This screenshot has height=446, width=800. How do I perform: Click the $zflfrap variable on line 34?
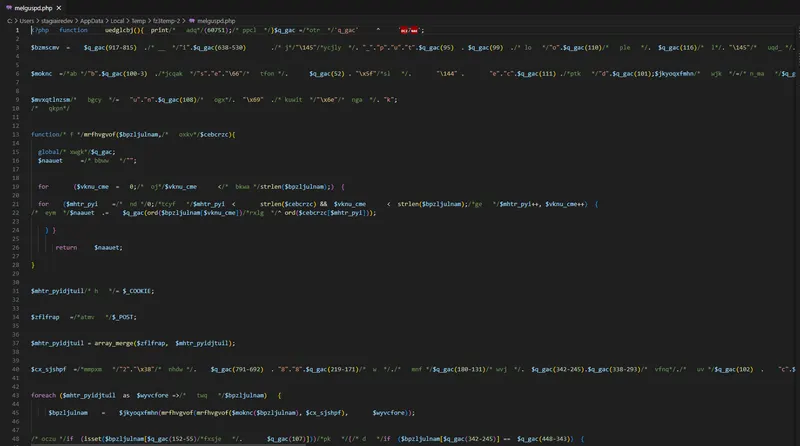point(45,317)
